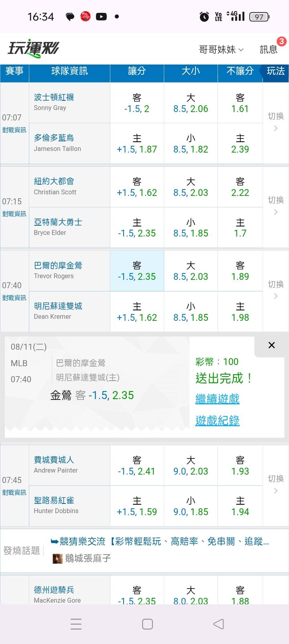
Task: Open the Android recent apps menu icon
Action: (76, 624)
